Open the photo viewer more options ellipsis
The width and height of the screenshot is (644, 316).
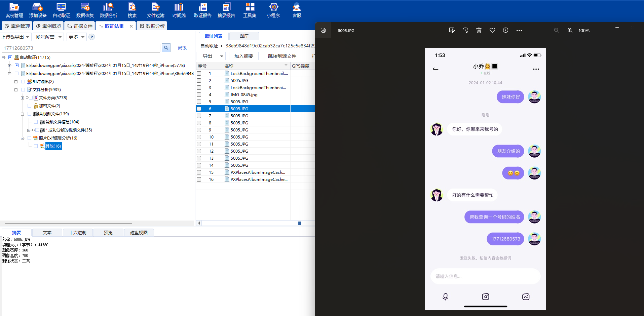[x=519, y=30]
